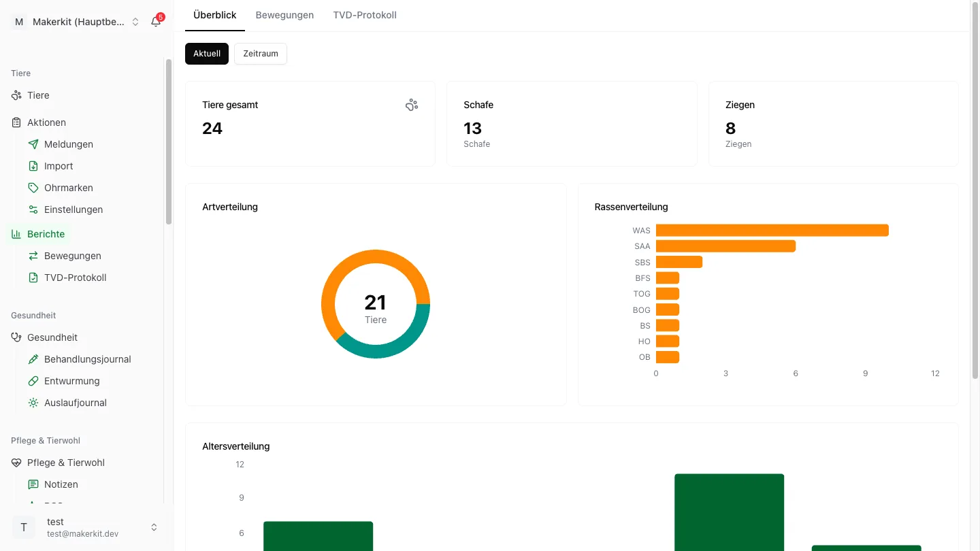Switch to the Überblick tab
The image size is (980, 551).
215,15
